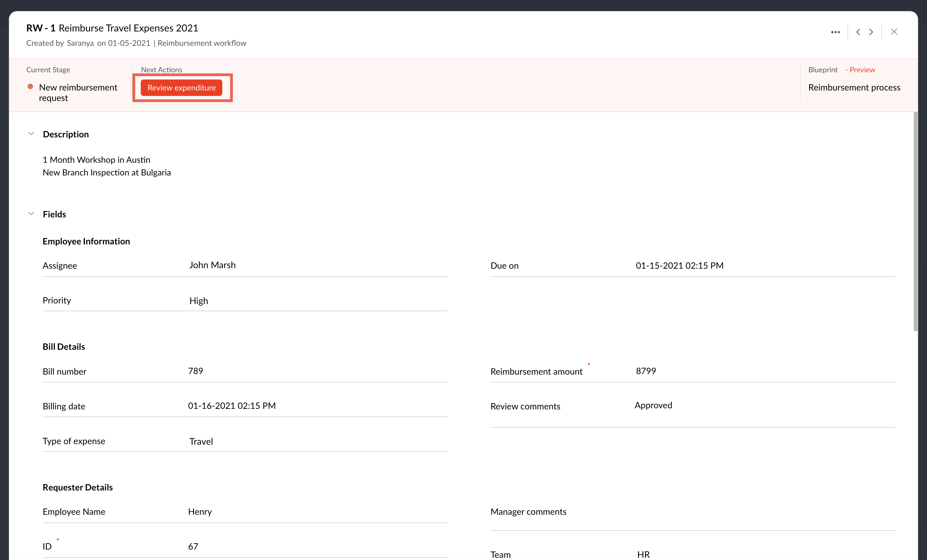
Task: Change the Type of expense Travel value
Action: 201,441
